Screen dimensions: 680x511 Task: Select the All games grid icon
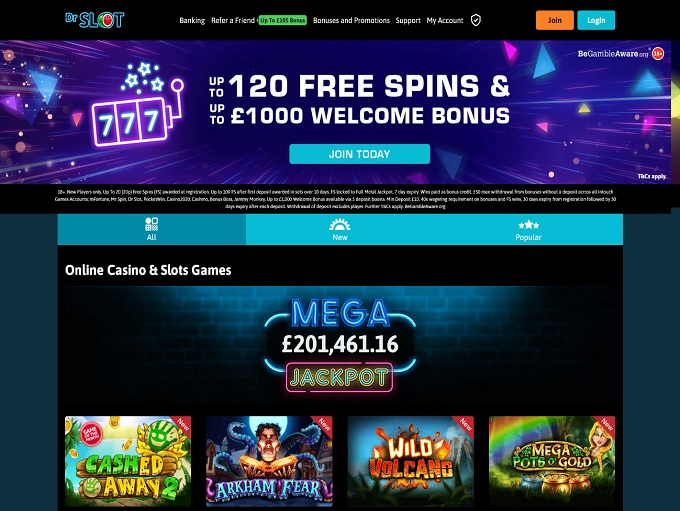pos(151,224)
